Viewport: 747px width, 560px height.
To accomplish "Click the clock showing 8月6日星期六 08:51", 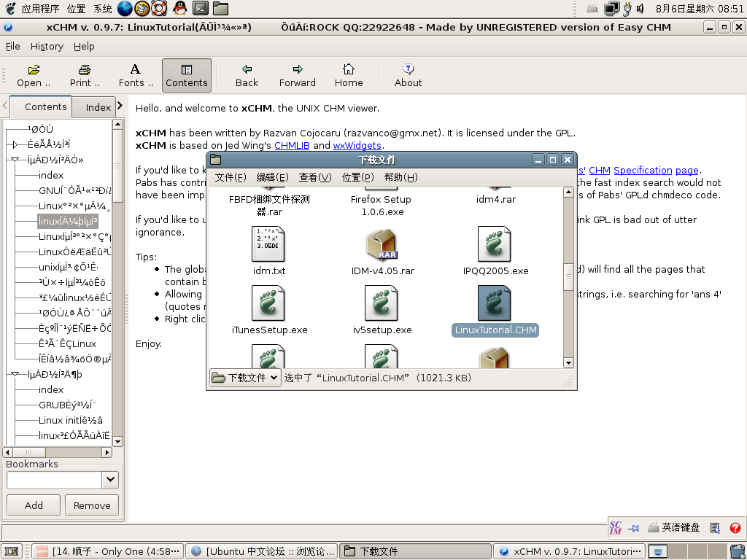I will tap(700, 9).
